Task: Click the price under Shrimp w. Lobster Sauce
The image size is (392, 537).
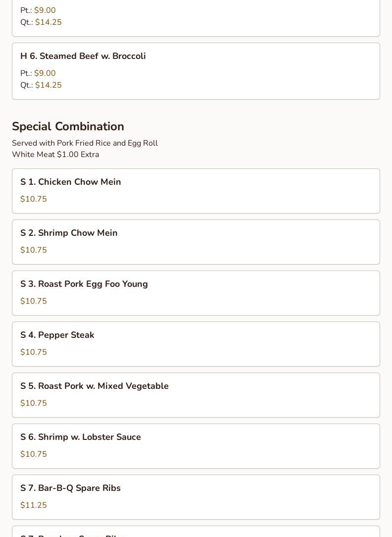Action: [34, 454]
